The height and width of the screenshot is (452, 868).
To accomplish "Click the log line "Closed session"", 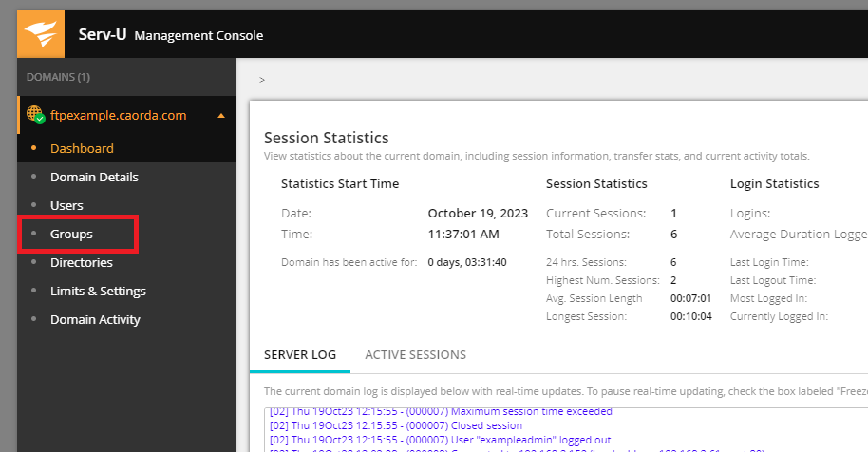I will click(396, 425).
